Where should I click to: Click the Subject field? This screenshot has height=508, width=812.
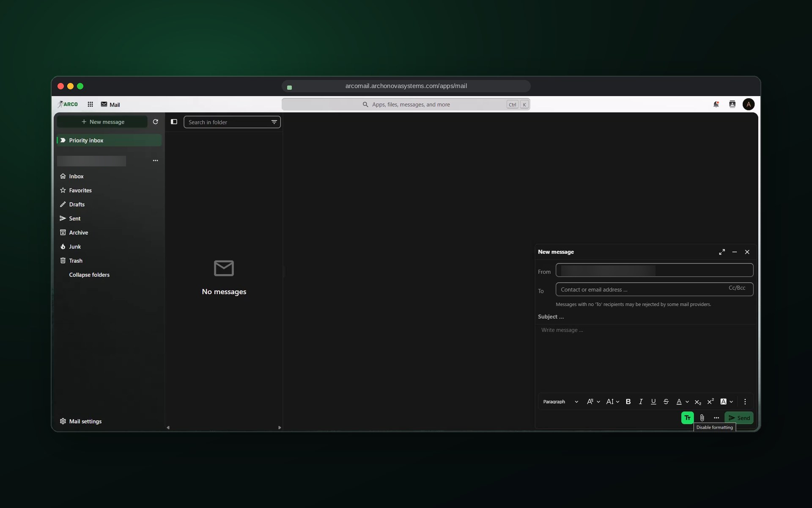[x=645, y=317]
